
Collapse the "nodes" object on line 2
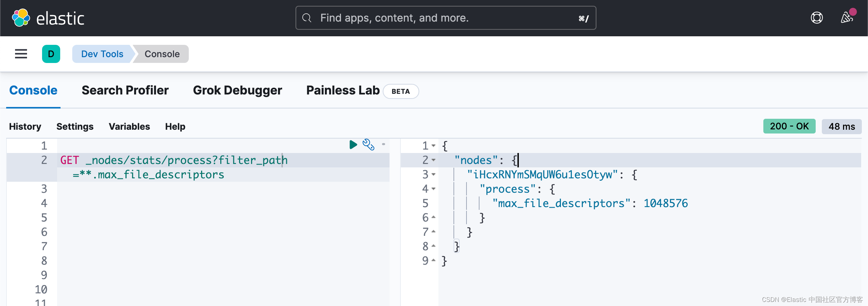433,160
